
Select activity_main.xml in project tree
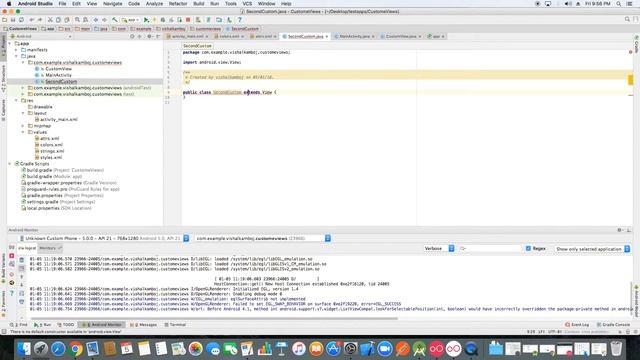tap(59, 120)
